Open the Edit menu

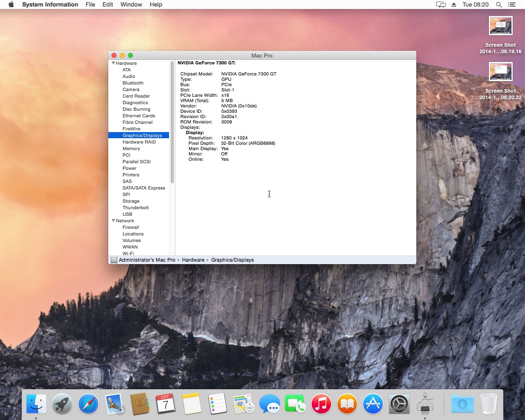coord(108,5)
